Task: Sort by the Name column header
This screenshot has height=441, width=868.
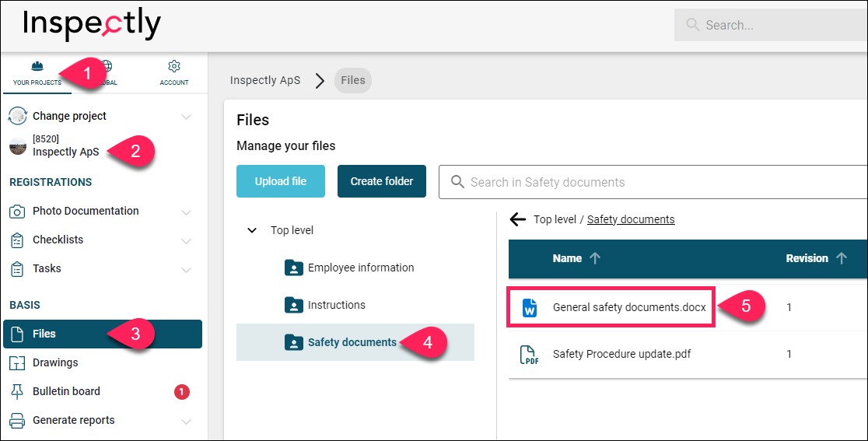Action: [567, 258]
